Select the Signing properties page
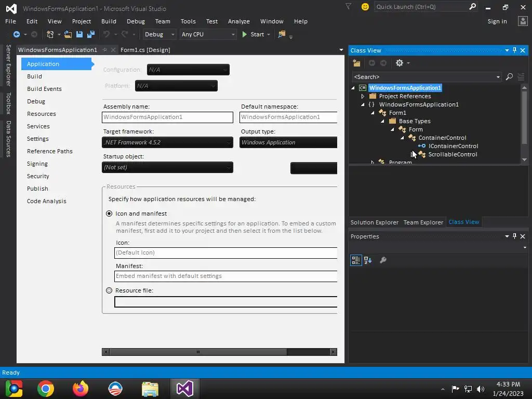The image size is (532, 399). 37,164
